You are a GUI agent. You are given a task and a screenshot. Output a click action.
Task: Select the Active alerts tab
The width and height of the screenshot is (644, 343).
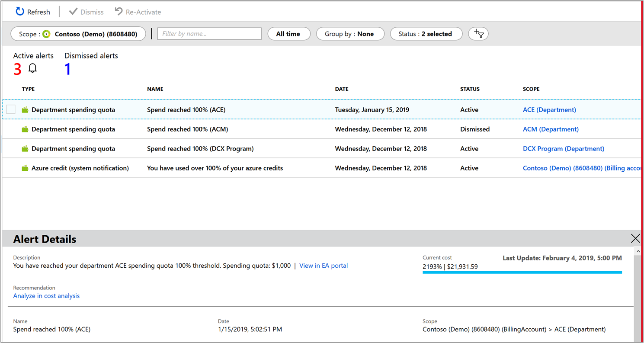[33, 55]
